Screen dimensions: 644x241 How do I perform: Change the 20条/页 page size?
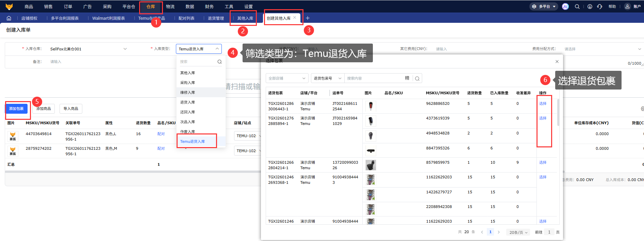point(518,232)
